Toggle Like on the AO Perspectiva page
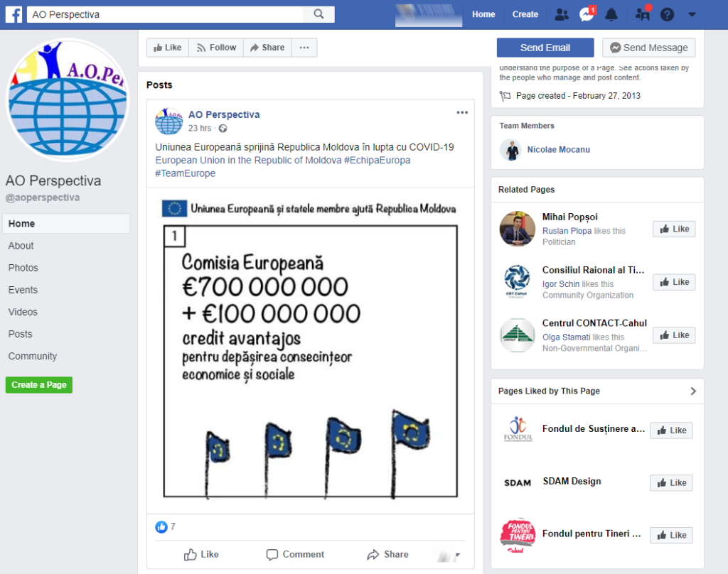The width and height of the screenshot is (728, 574). 168,48
